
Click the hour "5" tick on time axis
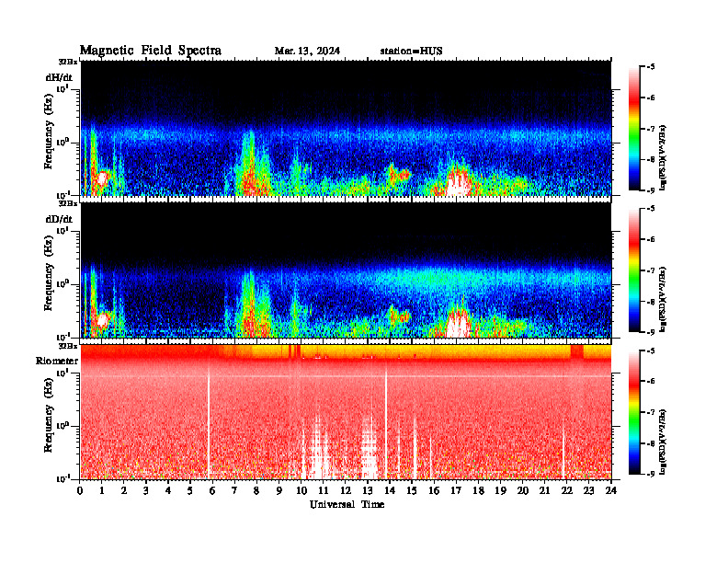190,490
